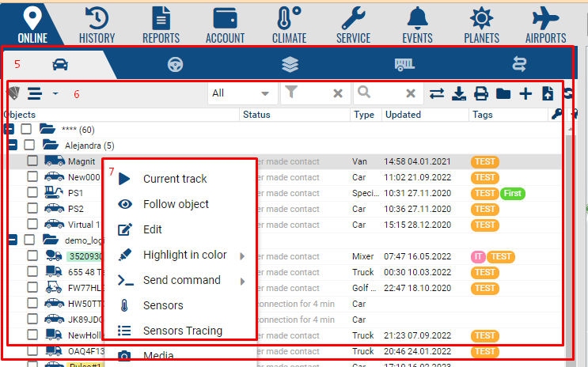Viewport: 588px width, 367px height.
Task: Open the Service section
Action: pyautogui.click(x=353, y=25)
